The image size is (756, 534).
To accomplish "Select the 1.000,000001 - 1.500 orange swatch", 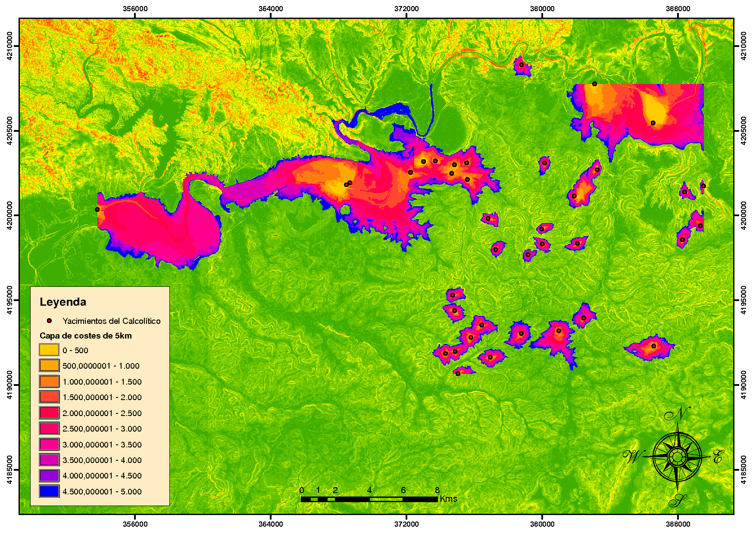I will [49, 382].
